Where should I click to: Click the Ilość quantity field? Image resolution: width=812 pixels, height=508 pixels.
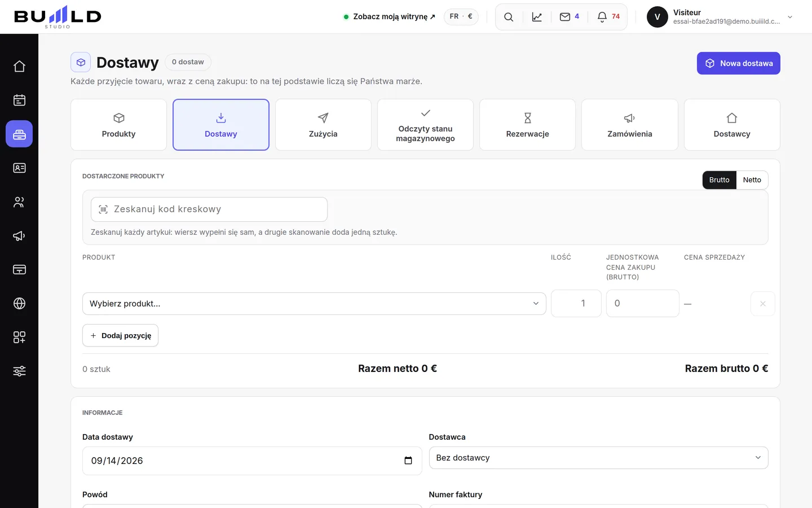point(576,304)
